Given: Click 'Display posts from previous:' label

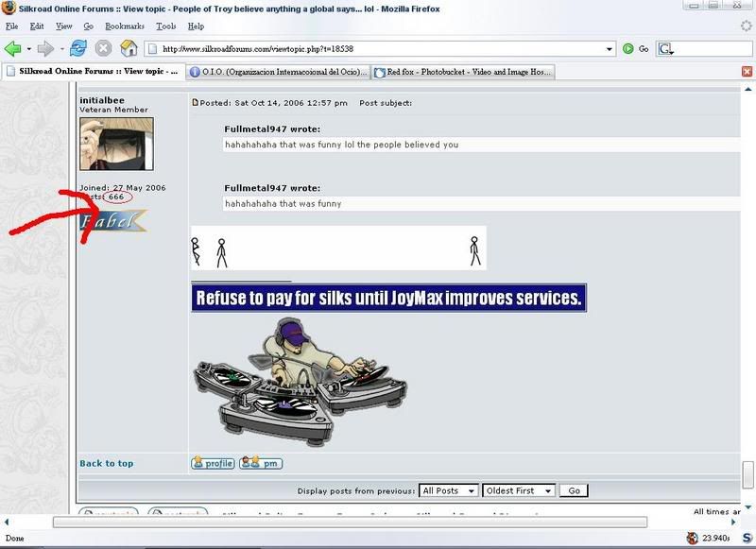Looking at the screenshot, I should point(356,490).
